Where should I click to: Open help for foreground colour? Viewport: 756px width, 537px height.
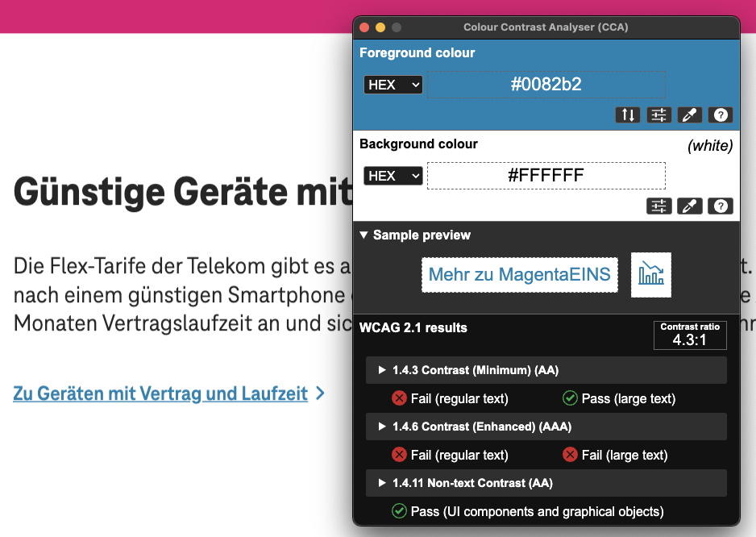(x=720, y=114)
